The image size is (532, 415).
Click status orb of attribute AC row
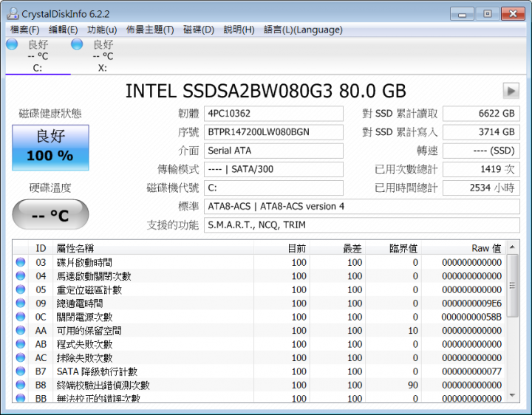(x=21, y=357)
